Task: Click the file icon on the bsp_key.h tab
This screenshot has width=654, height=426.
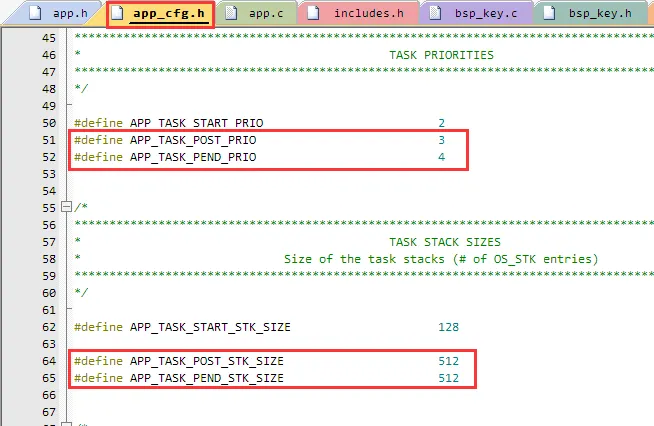Action: pos(550,14)
